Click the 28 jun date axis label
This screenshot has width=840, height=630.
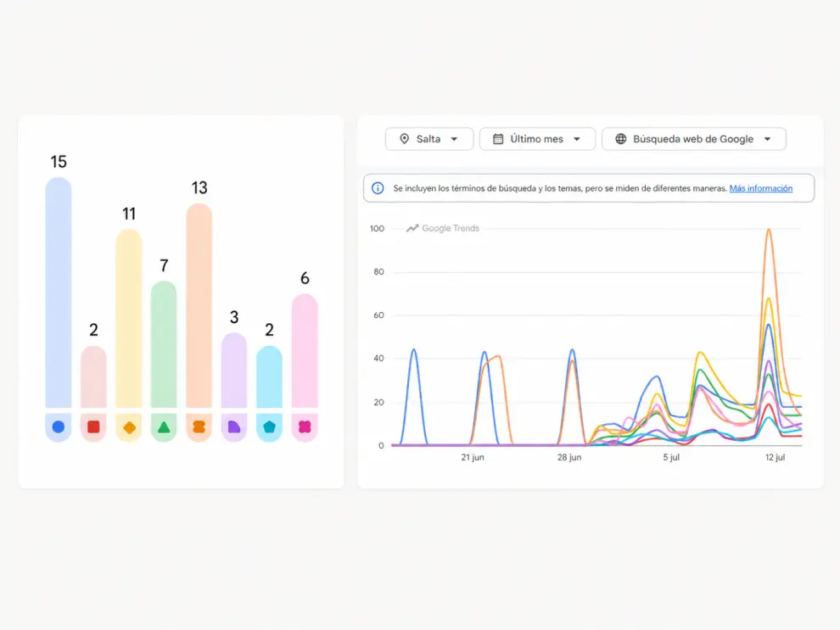click(x=569, y=457)
